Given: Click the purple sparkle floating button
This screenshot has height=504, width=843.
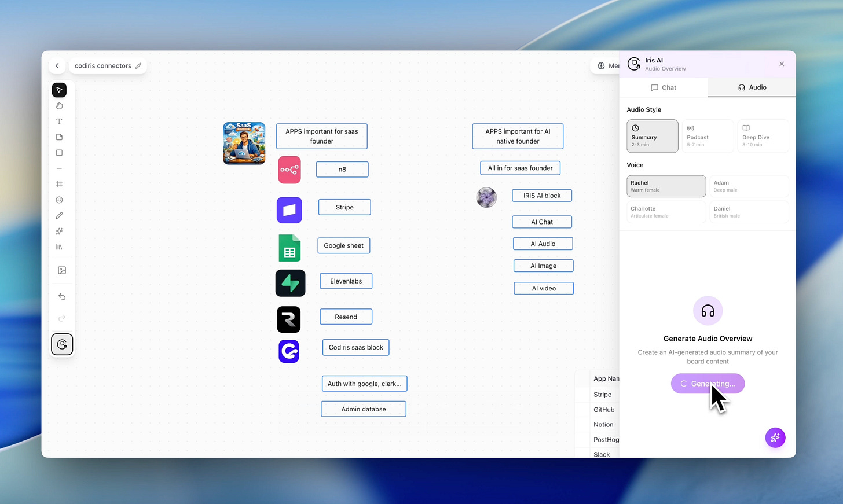Looking at the screenshot, I should click(775, 437).
